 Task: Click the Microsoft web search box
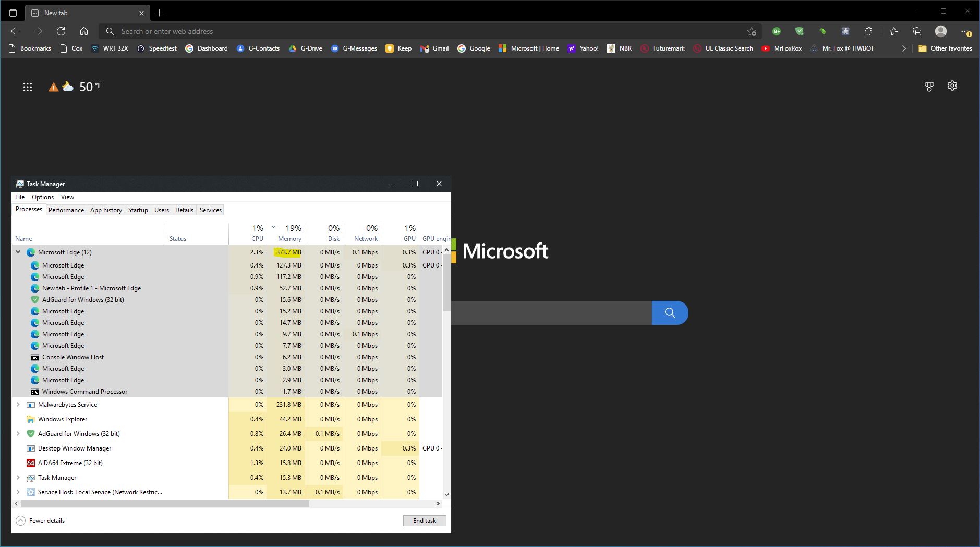551,313
